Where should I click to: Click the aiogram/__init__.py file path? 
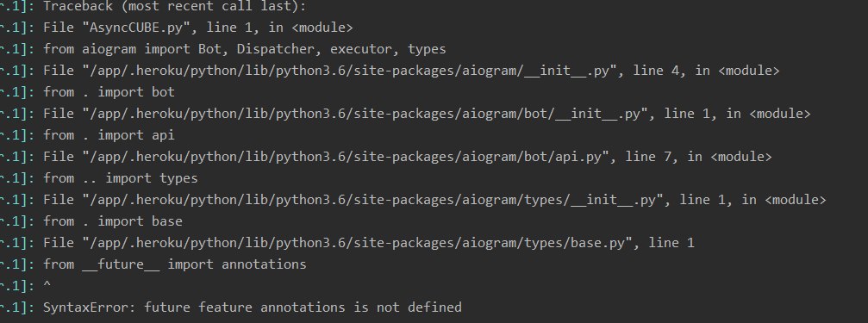[x=347, y=71]
